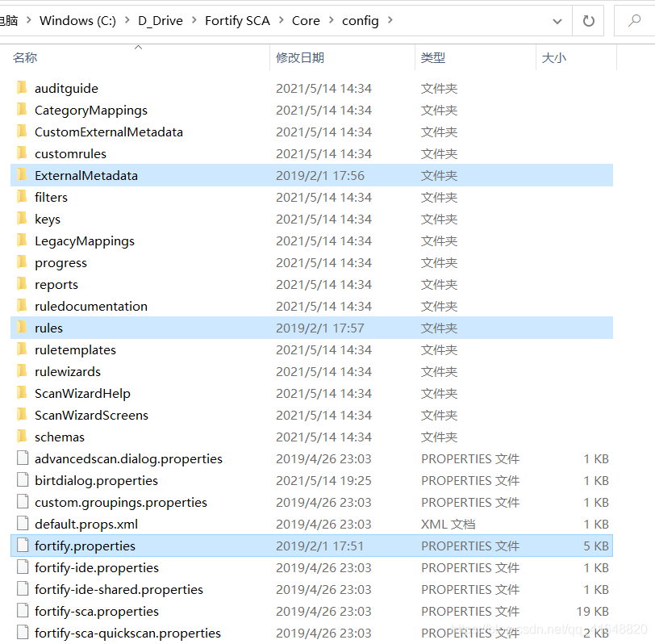This screenshot has height=644, width=655.
Task: Select the filters folder icon
Action: click(x=22, y=196)
